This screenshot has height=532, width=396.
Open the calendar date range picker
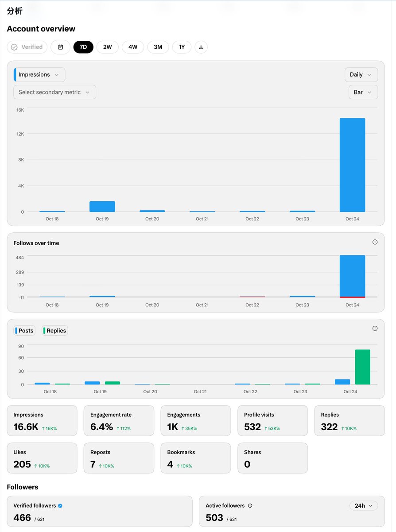[x=60, y=47]
